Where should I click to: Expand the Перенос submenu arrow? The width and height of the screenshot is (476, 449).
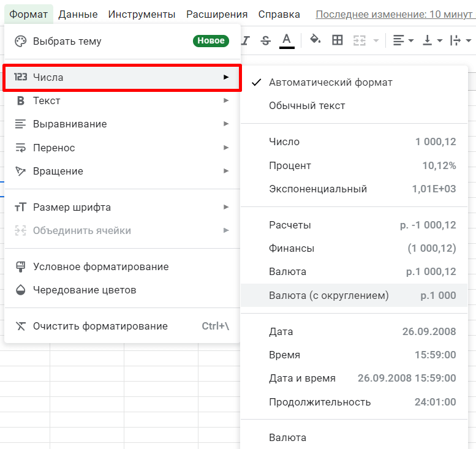click(x=226, y=148)
